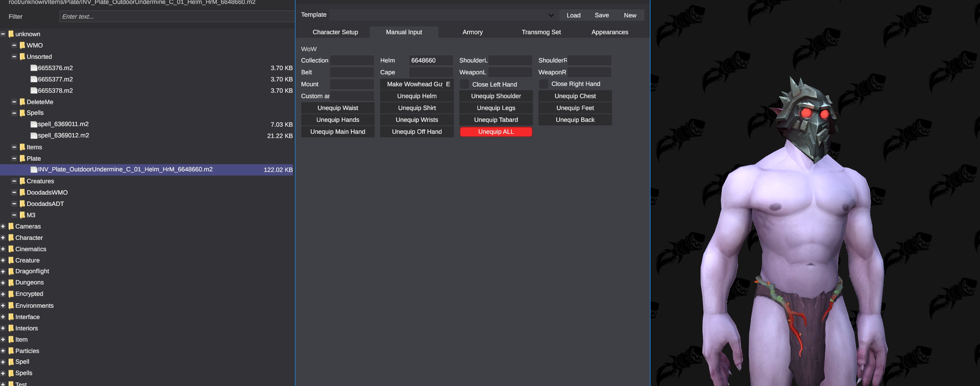Click the Unequip Main Hand button

pyautogui.click(x=338, y=132)
